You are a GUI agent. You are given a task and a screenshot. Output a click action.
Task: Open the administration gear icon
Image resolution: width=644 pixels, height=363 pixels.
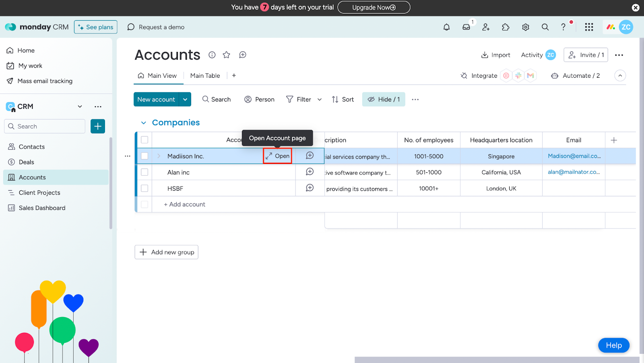point(525,27)
